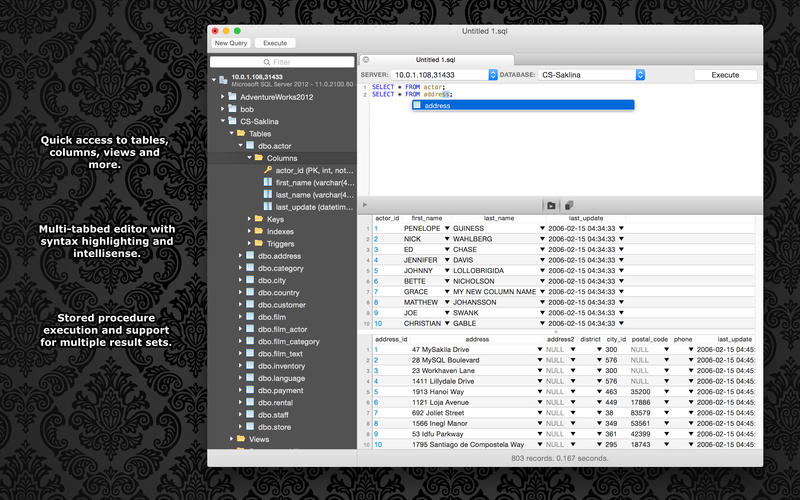Screen dimensions: 800x500
Task: Click the AdventureWorks2012 database icon
Action: (232, 96)
